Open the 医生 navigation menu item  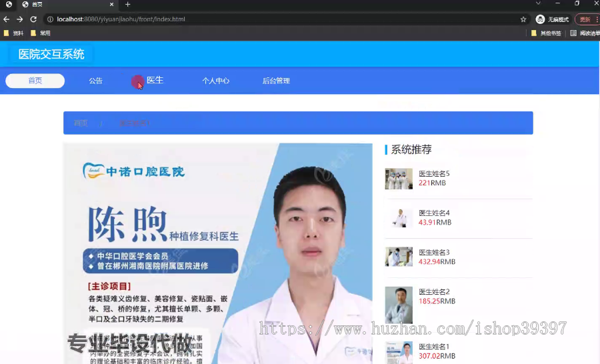click(155, 80)
